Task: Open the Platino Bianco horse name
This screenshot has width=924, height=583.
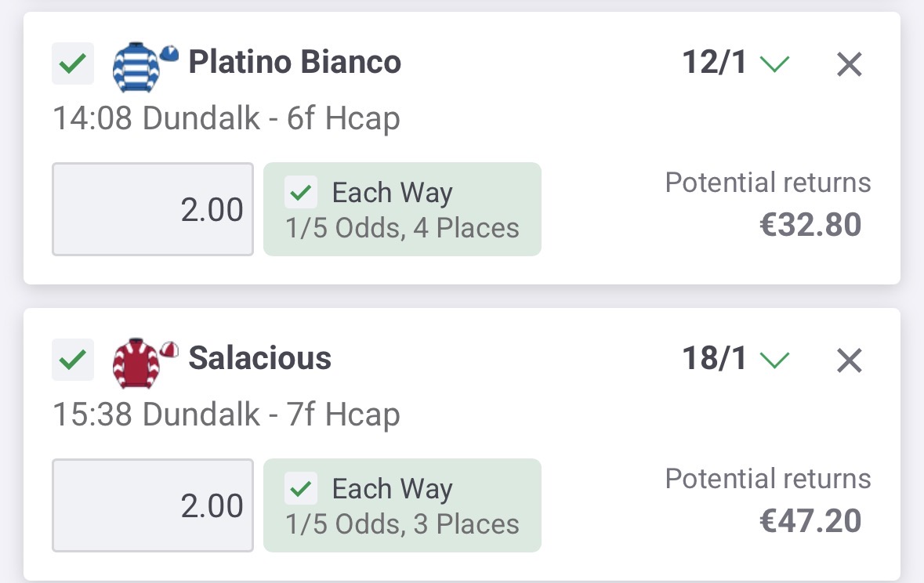Action: pyautogui.click(x=295, y=63)
